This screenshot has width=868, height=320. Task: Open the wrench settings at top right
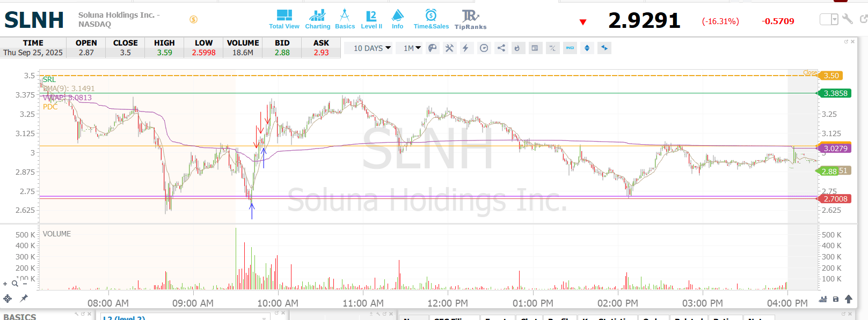848,19
